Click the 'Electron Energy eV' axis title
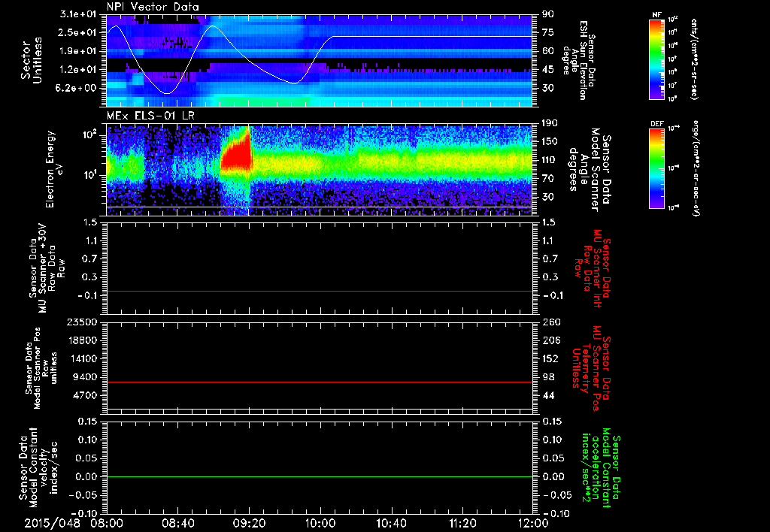The width and height of the screenshot is (770, 532). [54, 169]
